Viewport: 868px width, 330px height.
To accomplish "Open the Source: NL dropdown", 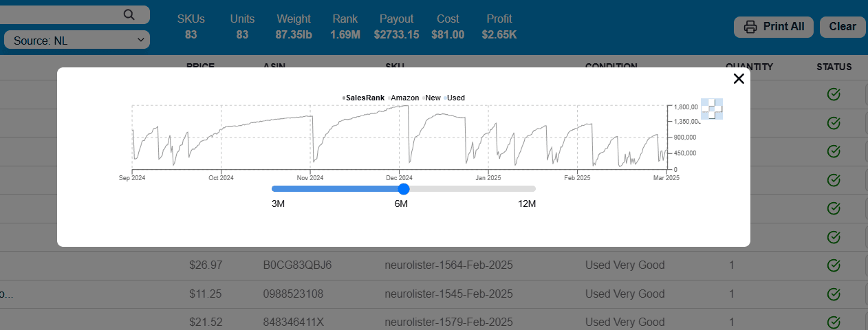I will pos(77,41).
